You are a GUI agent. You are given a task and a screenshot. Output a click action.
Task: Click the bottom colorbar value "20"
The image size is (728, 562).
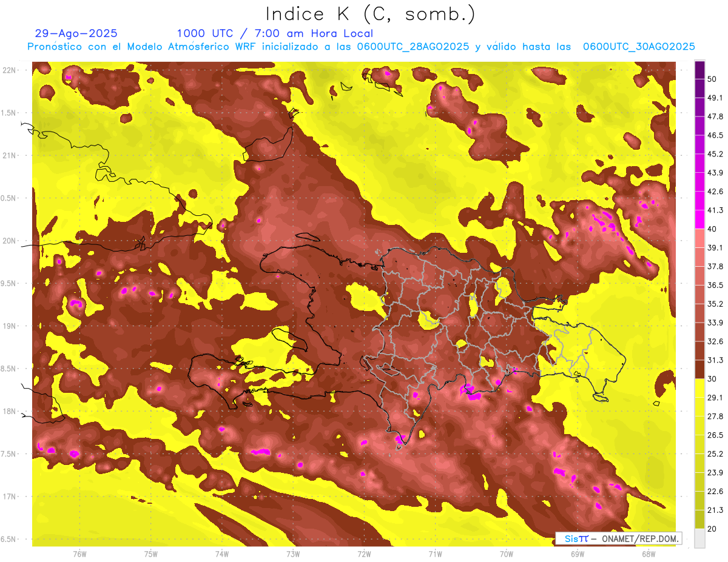tap(712, 529)
